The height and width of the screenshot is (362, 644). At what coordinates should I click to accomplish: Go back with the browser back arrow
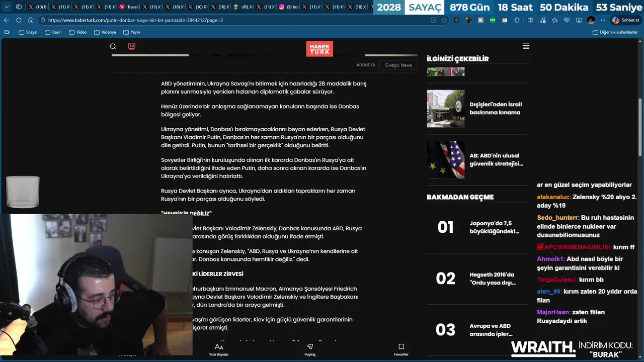7,20
